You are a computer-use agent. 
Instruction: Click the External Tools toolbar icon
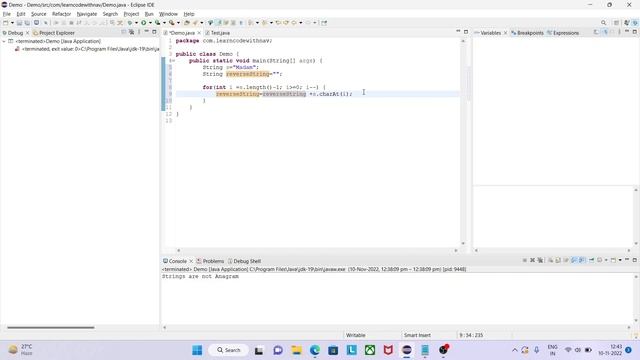pyautogui.click(x=172, y=23)
